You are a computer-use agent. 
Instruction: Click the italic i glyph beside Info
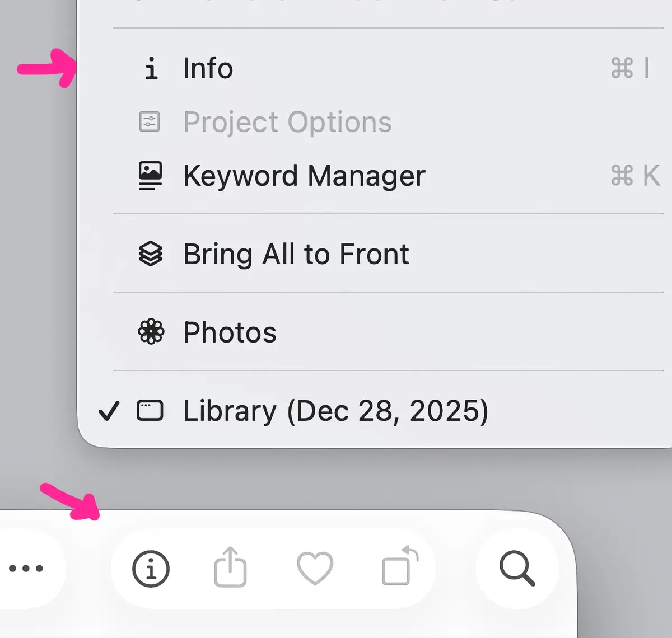(150, 68)
